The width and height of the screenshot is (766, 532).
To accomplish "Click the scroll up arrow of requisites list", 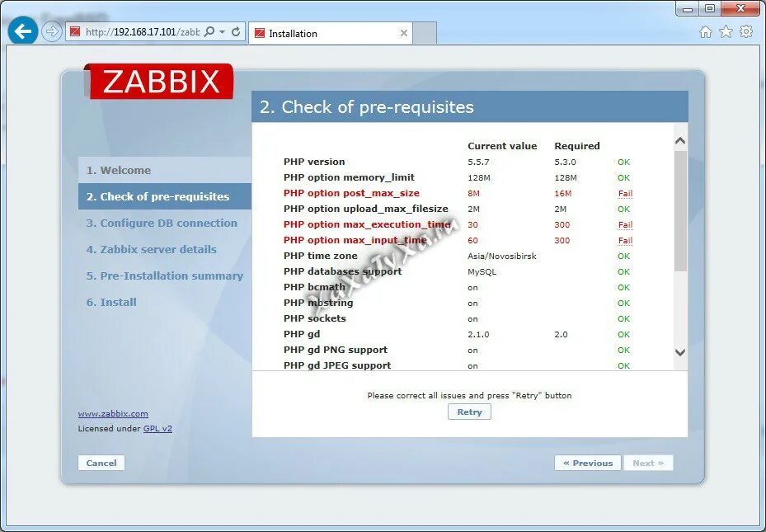I will (x=680, y=141).
